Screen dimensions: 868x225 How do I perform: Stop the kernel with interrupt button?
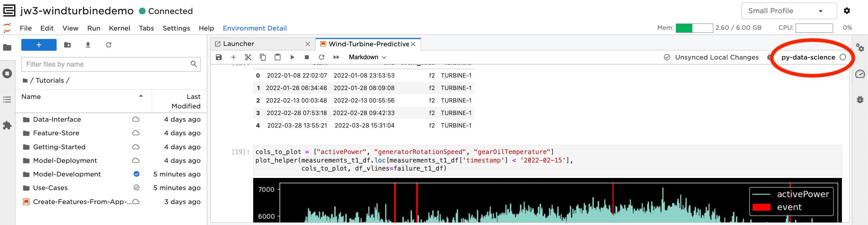pos(307,57)
